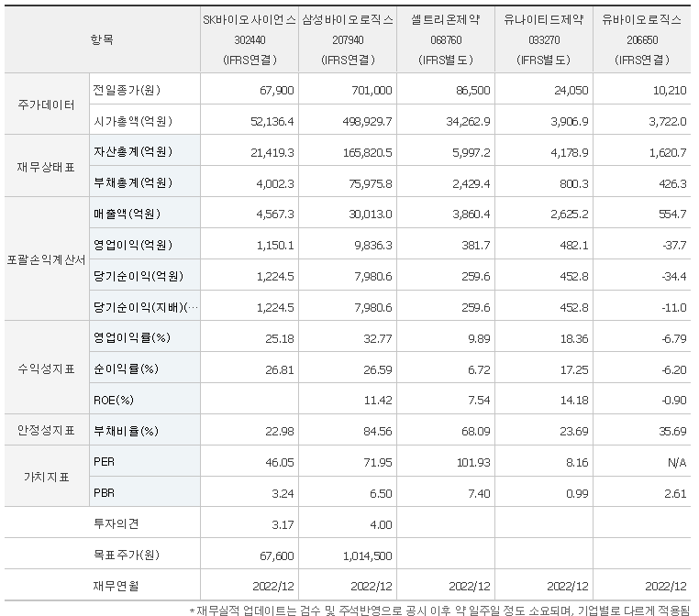This screenshot has height=616, width=699.
Task: Select the 재무연월 row label
Action: 116,586
